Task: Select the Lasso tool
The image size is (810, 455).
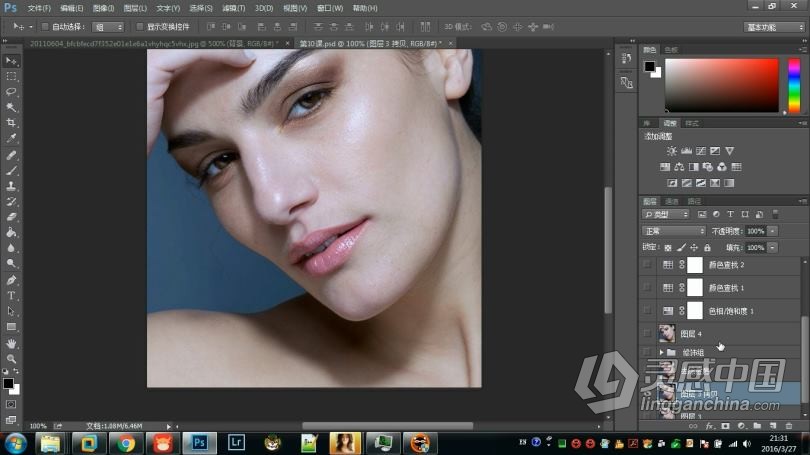Action: coord(11,92)
